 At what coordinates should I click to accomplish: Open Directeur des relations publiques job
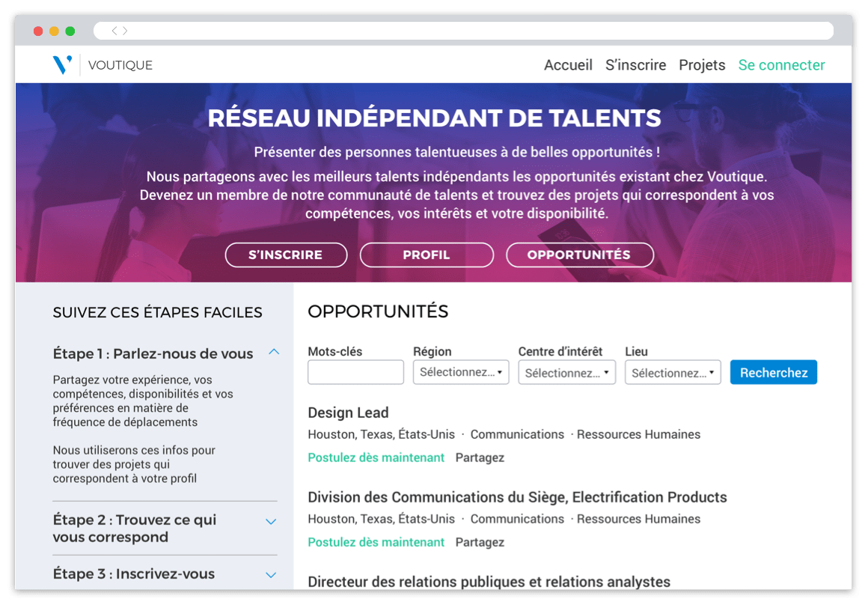click(x=489, y=582)
